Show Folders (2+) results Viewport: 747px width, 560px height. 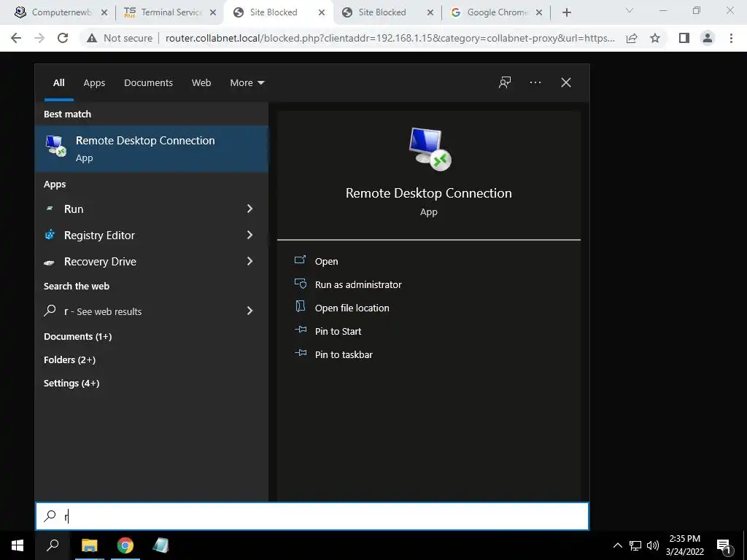pyautogui.click(x=69, y=360)
